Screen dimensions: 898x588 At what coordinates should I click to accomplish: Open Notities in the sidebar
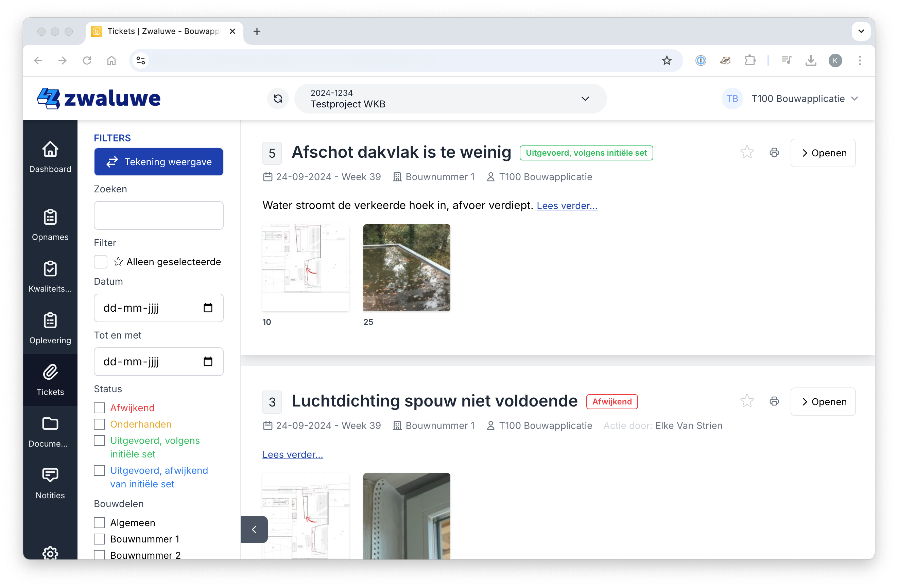pyautogui.click(x=50, y=483)
